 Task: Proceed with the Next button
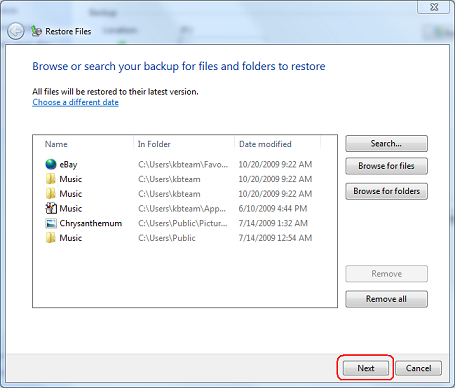[x=366, y=368]
